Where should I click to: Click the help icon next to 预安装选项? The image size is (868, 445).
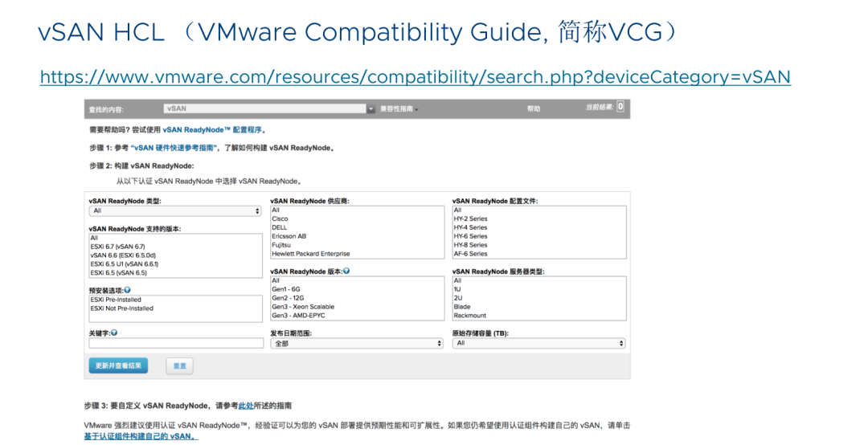(x=127, y=290)
